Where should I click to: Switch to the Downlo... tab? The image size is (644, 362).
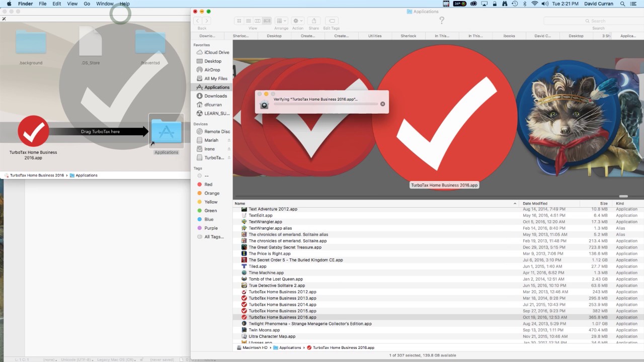pyautogui.click(x=207, y=36)
